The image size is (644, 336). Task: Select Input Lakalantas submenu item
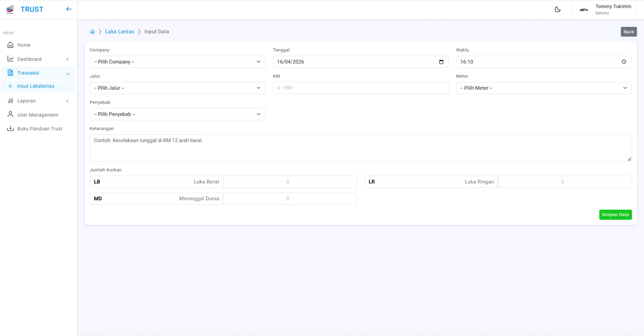[36, 86]
